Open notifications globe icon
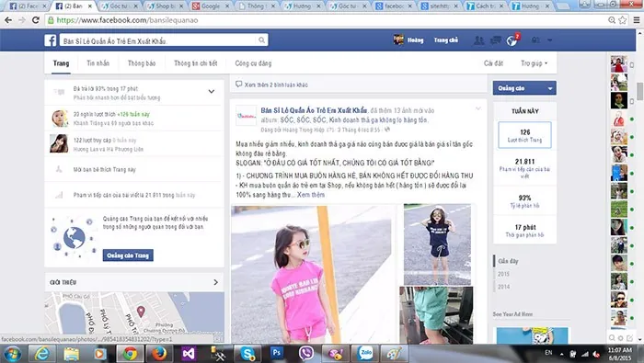Screen dimensions: 644x363 (512, 40)
